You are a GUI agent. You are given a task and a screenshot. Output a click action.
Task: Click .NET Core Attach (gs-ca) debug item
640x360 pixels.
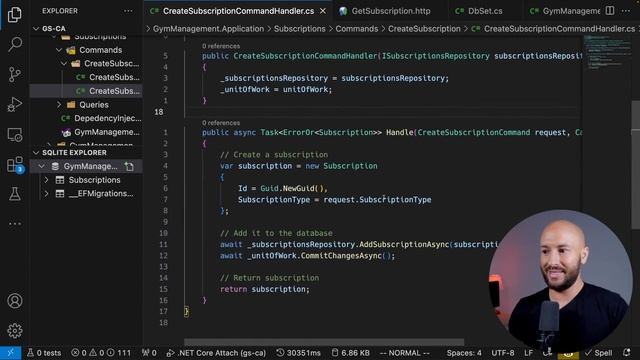tap(216, 353)
